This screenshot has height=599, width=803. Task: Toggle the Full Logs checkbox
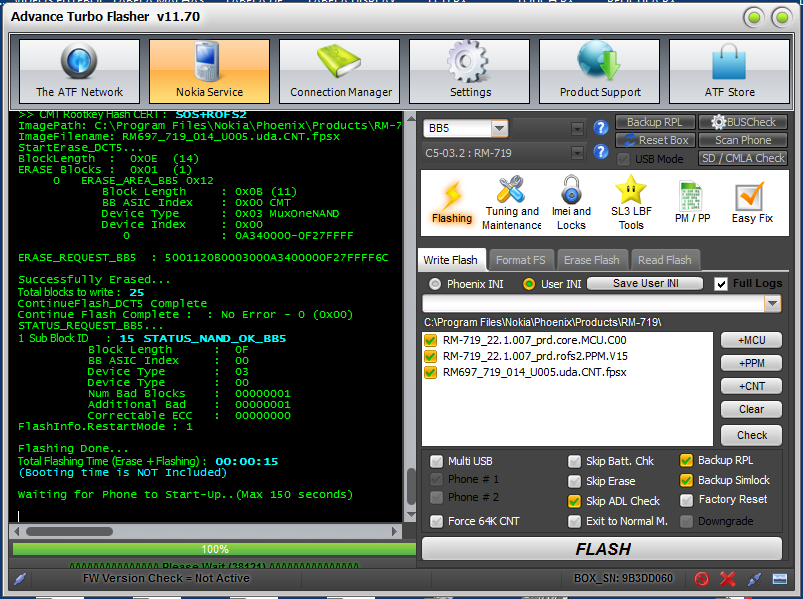point(721,284)
